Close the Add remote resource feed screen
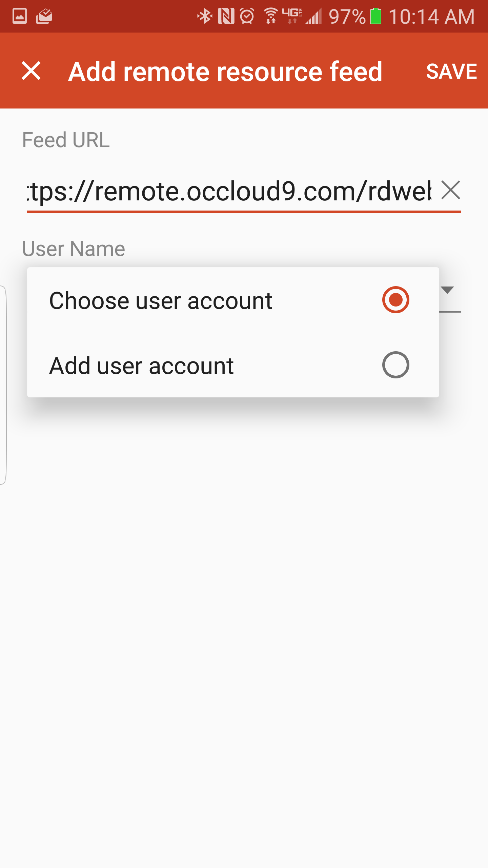Screen dimensions: 488x868 coord(31,71)
